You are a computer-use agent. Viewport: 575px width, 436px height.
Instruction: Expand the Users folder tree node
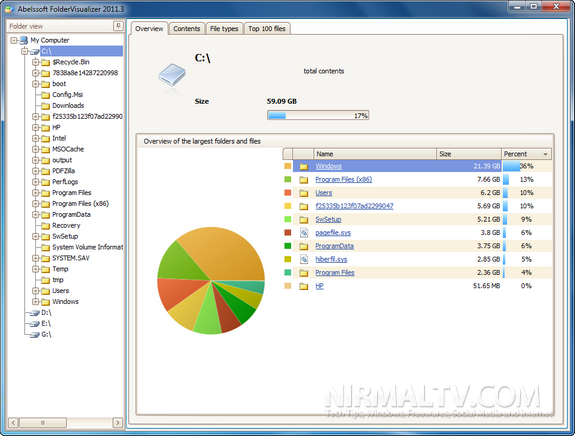35,291
